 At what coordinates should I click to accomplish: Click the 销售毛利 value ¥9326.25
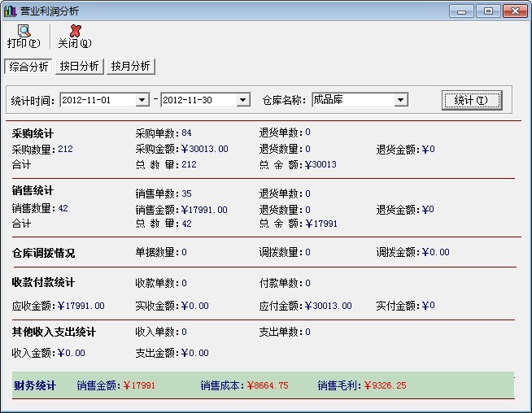pyautogui.click(x=385, y=385)
